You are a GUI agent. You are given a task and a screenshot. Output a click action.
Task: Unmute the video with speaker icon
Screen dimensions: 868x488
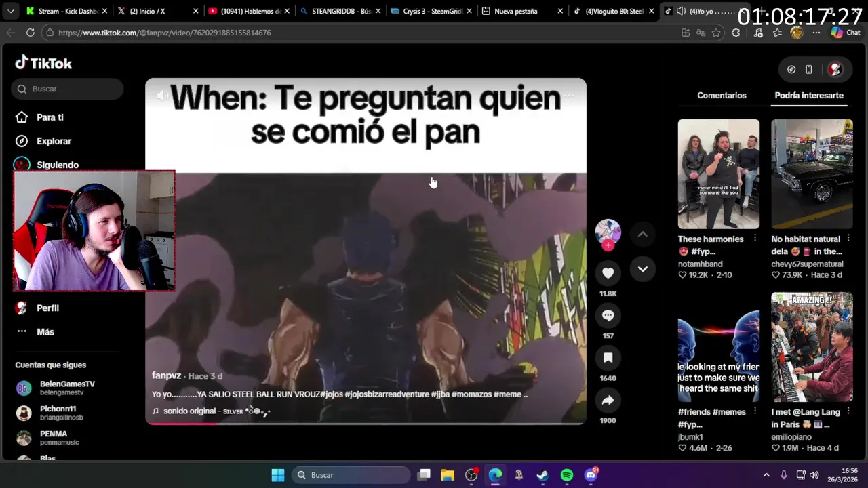point(163,96)
